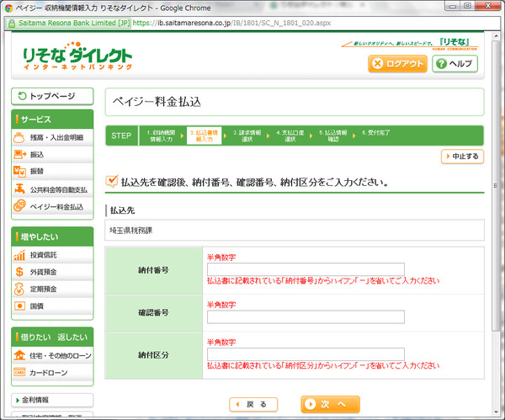Open カードローン link
Image resolution: width=505 pixels, height=420 pixels.
click(52, 373)
